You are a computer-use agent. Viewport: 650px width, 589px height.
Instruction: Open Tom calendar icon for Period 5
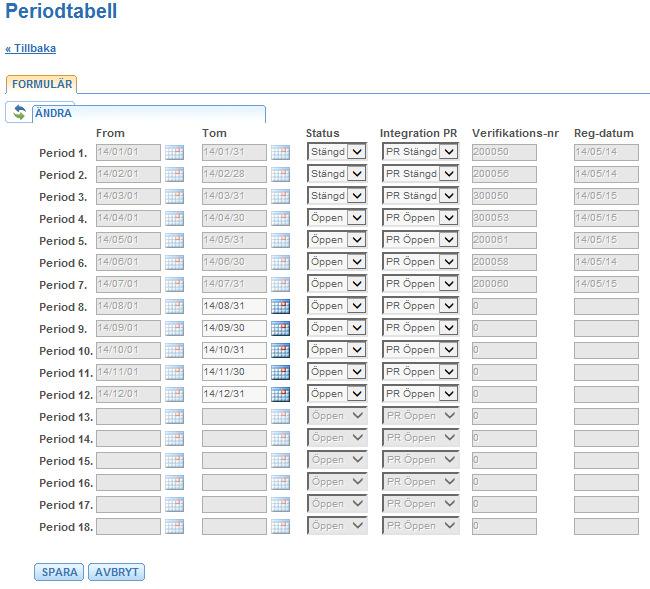[x=281, y=240]
